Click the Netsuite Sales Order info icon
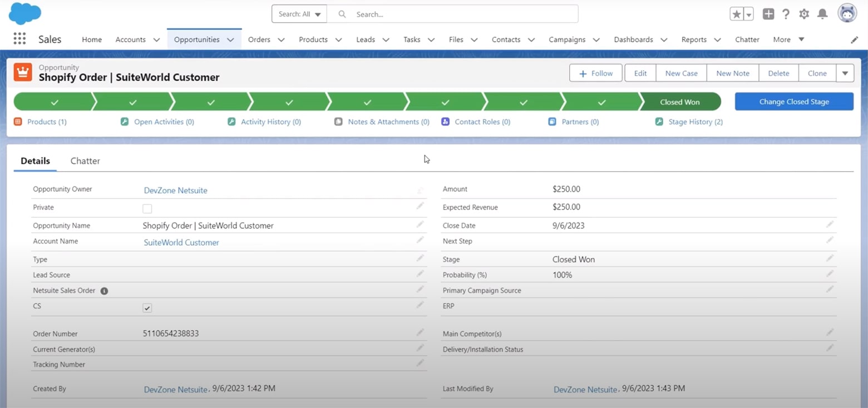 [x=104, y=291]
